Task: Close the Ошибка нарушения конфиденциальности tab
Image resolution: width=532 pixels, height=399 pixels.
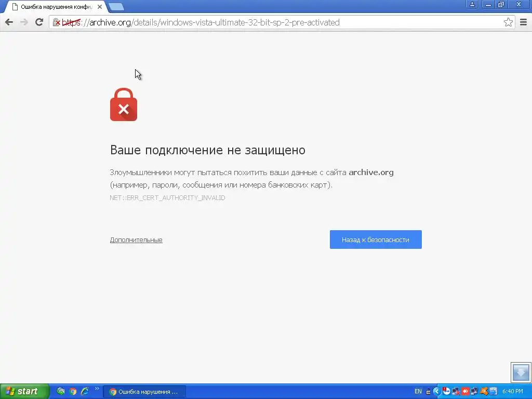Action: click(99, 7)
